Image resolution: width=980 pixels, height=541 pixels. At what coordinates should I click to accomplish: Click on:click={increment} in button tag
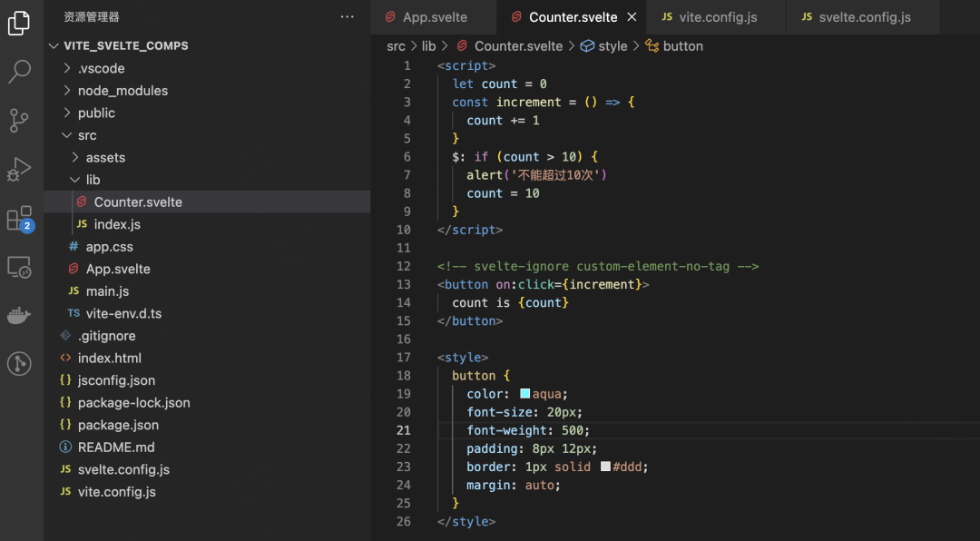(569, 285)
